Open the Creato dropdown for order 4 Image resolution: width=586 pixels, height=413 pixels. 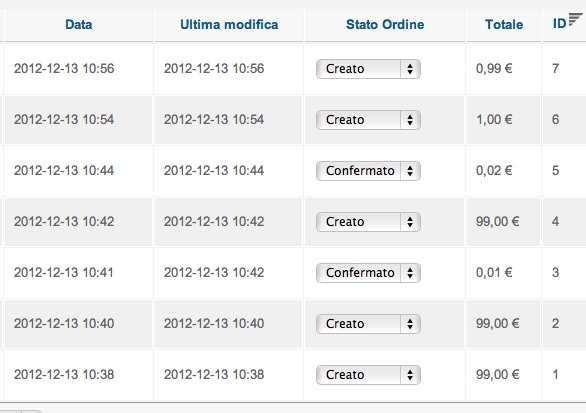[x=368, y=222]
